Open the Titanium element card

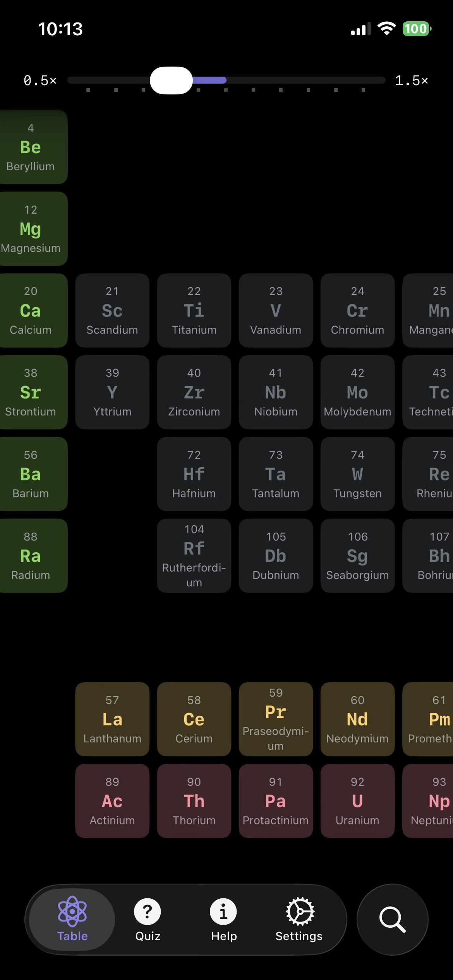194,310
